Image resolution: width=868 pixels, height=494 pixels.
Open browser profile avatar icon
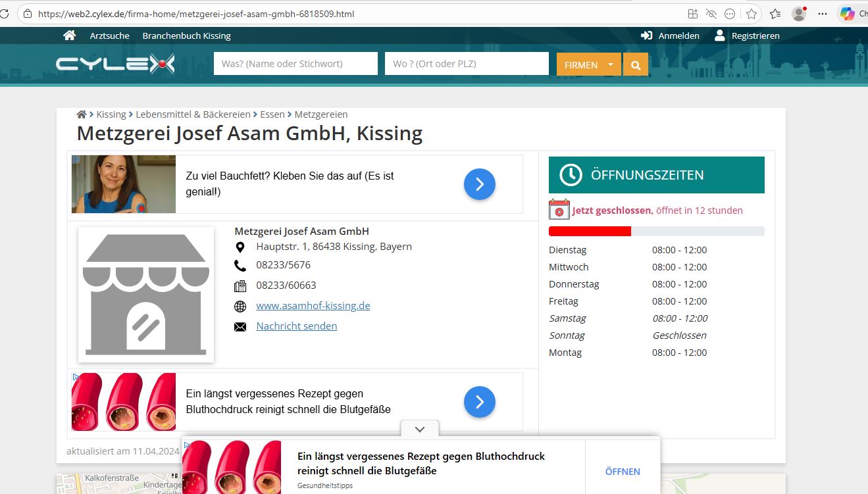[799, 14]
